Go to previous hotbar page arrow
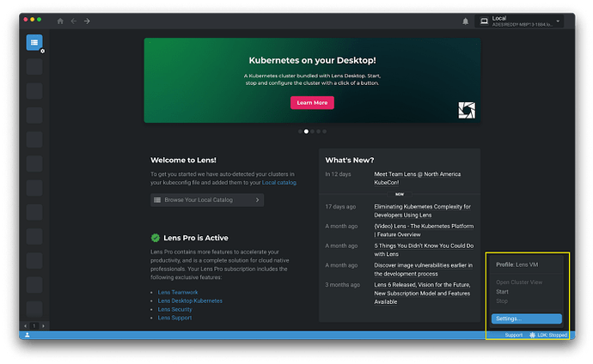The image size is (593, 364). point(25,326)
